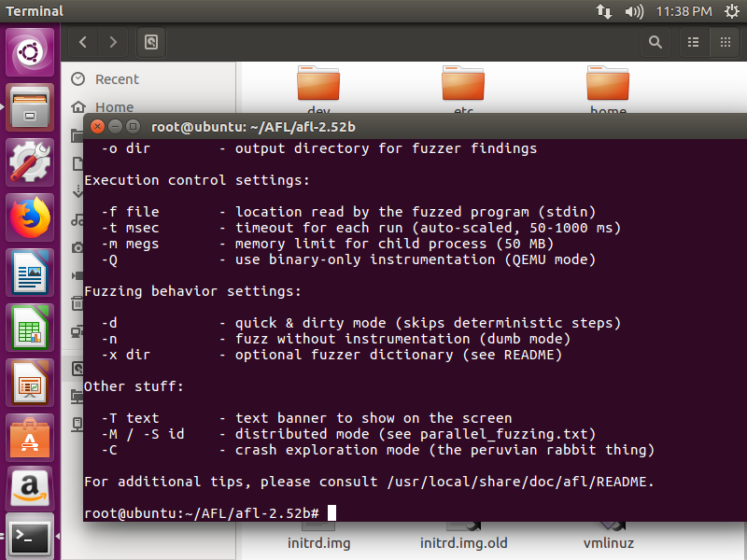Click the '-t msec' timeout option line
747x560 pixels.
361,228
